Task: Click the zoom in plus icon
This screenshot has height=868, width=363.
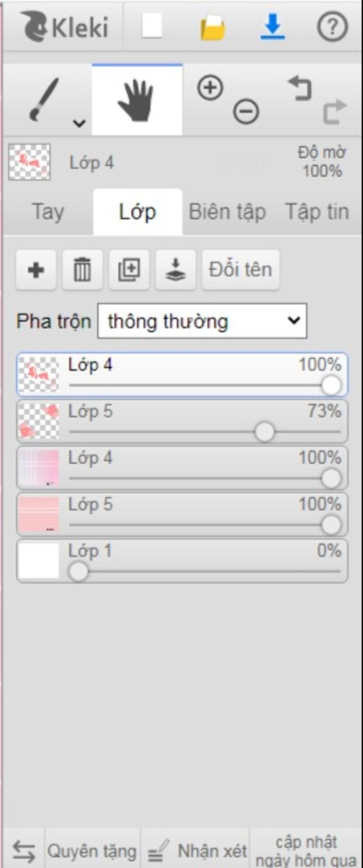Action: (210, 87)
